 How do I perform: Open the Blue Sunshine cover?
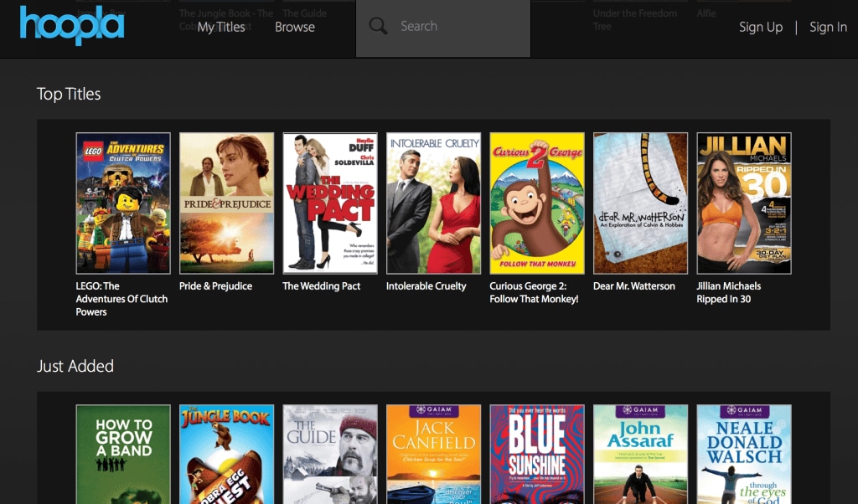pyautogui.click(x=537, y=455)
